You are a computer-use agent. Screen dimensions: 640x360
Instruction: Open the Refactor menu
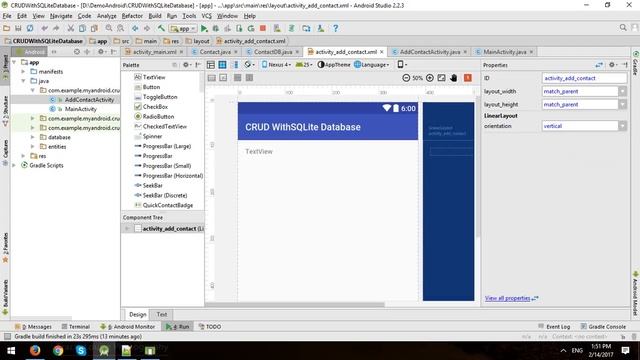(132, 16)
